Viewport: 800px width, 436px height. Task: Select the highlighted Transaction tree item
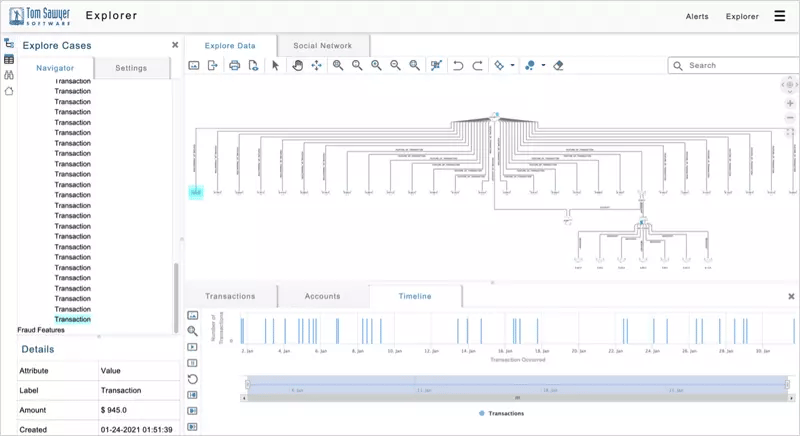72,319
